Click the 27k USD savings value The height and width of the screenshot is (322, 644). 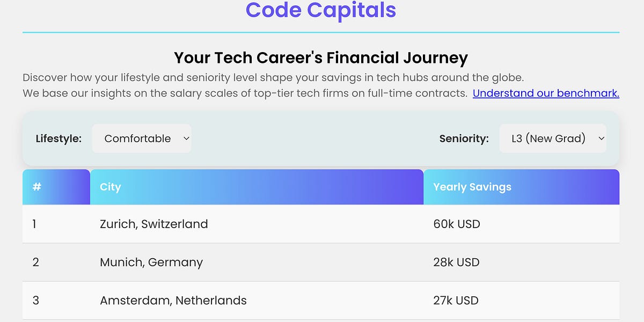[x=457, y=301]
